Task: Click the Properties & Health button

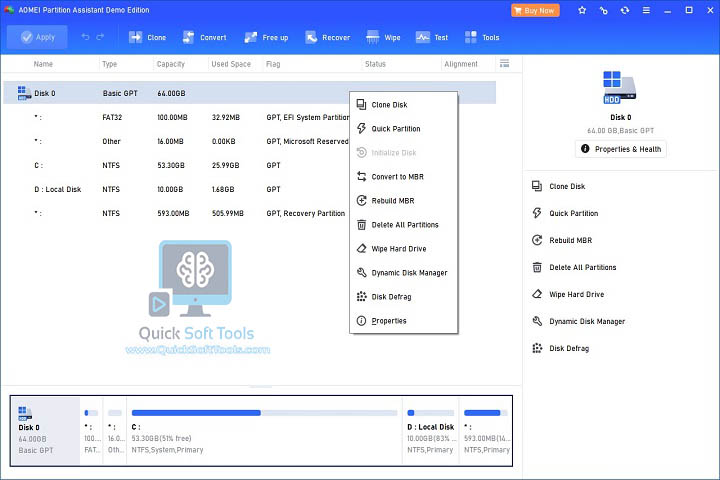Action: 620,149
